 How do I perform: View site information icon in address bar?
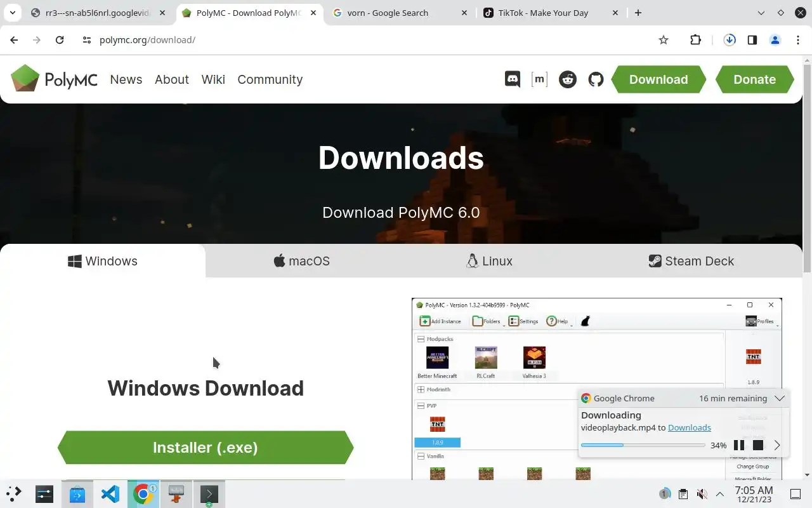[87, 40]
